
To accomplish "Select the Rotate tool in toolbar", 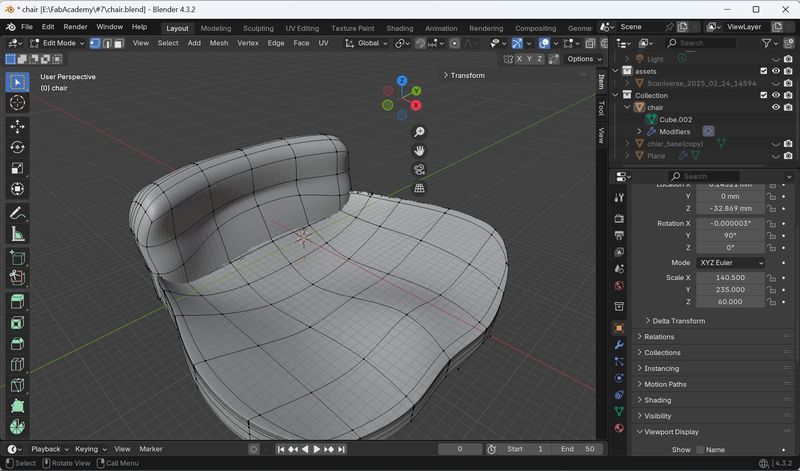I will click(17, 147).
